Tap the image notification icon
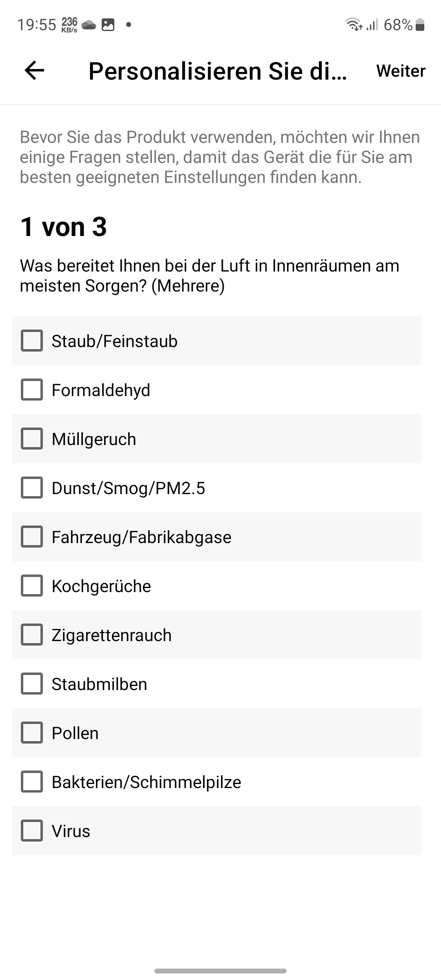The height and width of the screenshot is (980, 441). point(108,25)
